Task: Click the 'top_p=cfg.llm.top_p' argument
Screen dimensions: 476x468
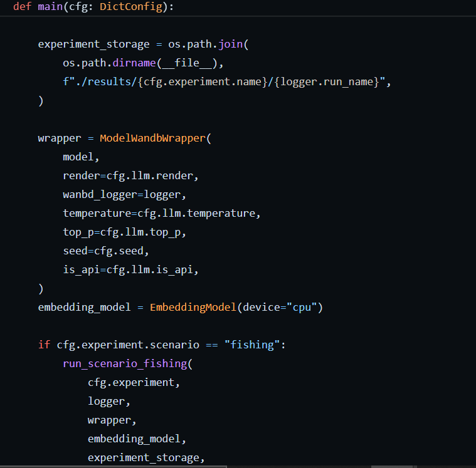Action: click(122, 232)
